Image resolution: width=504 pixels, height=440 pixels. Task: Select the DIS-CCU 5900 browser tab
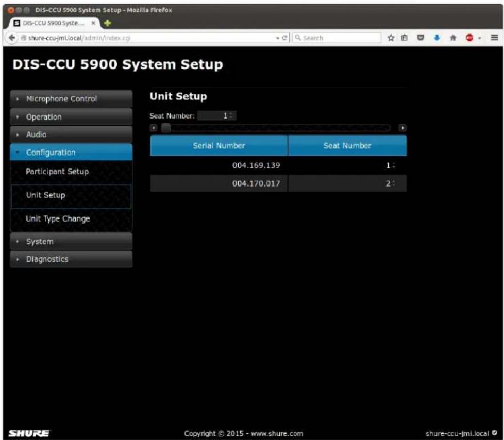(x=54, y=23)
